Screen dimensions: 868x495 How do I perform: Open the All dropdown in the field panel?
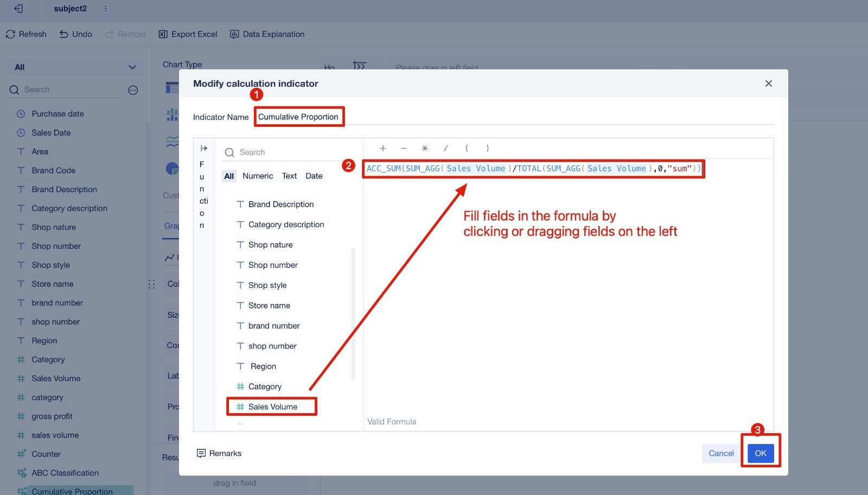point(75,67)
